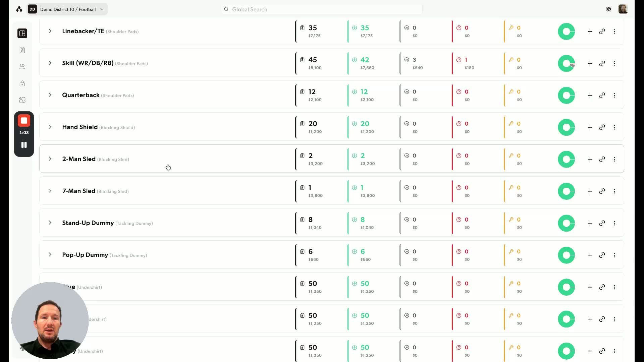Open the user profile avatar
Image resolution: width=644 pixels, height=362 pixels.
coord(623,9)
